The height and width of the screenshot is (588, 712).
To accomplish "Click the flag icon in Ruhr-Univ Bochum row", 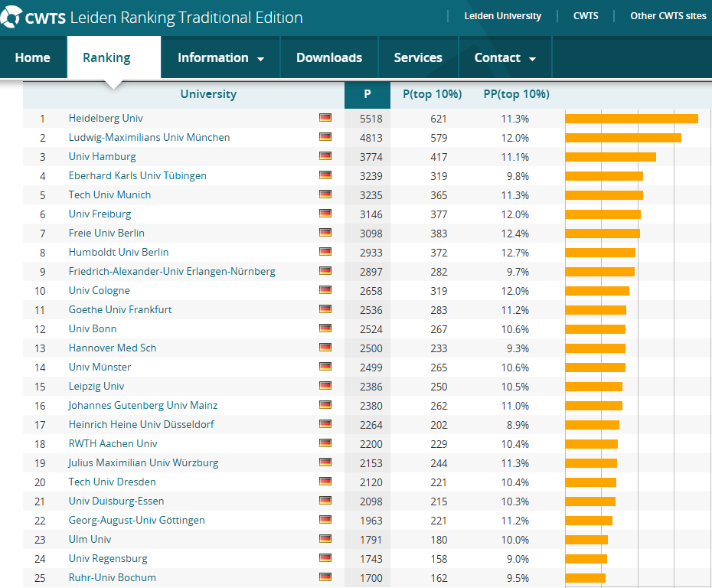I will click(325, 577).
